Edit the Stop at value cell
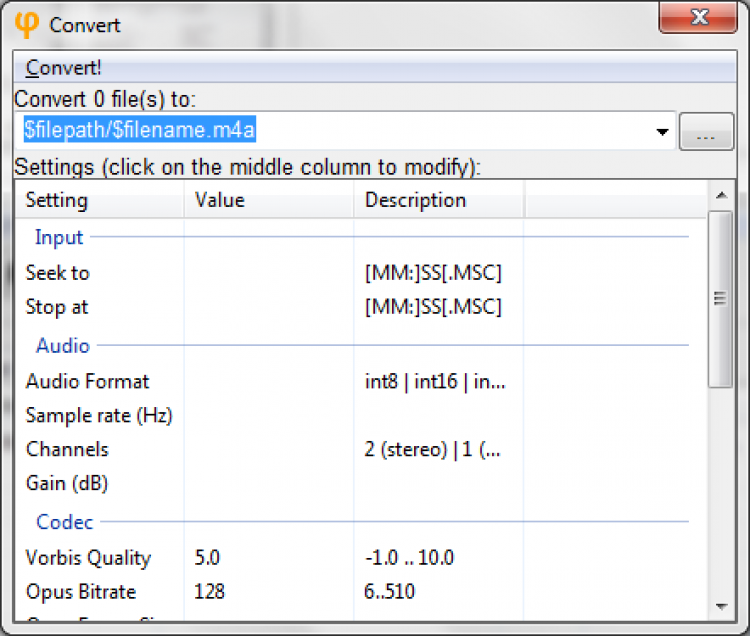Image resolution: width=750 pixels, height=636 pixels. tap(268, 307)
